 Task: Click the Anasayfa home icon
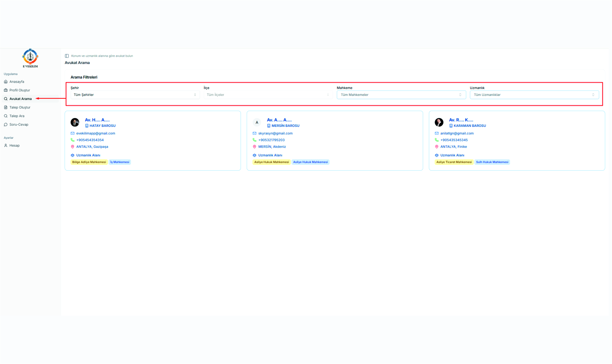pos(6,82)
